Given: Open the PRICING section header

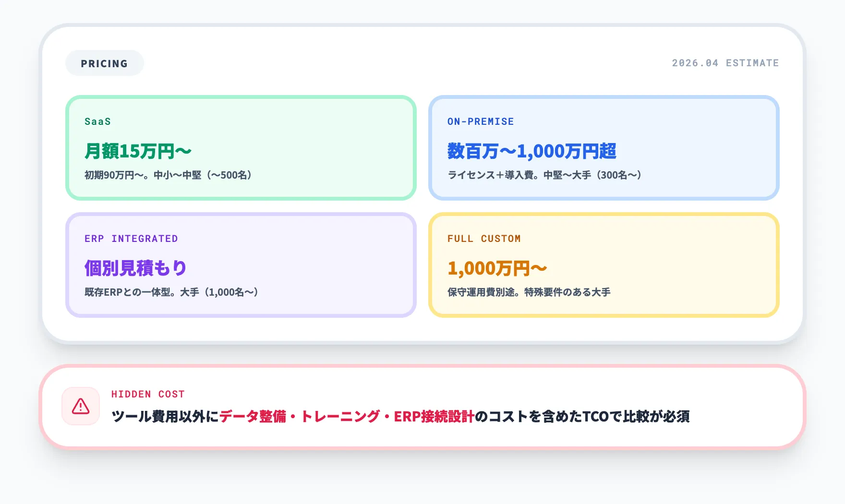Looking at the screenshot, I should pos(104,63).
